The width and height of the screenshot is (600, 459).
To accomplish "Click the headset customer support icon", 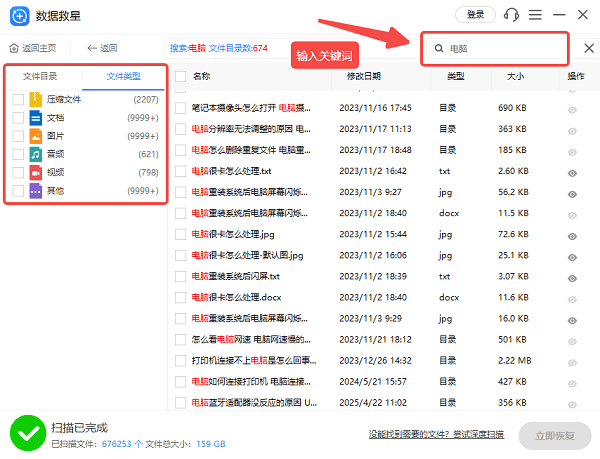I will [512, 15].
